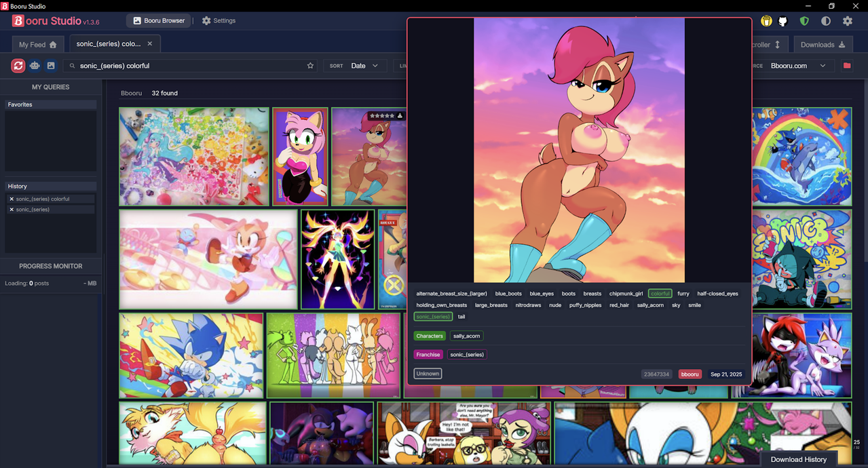This screenshot has height=468, width=868.
Task: Open the Cream rabbit with cymbals thumbnail
Action: pos(208,259)
